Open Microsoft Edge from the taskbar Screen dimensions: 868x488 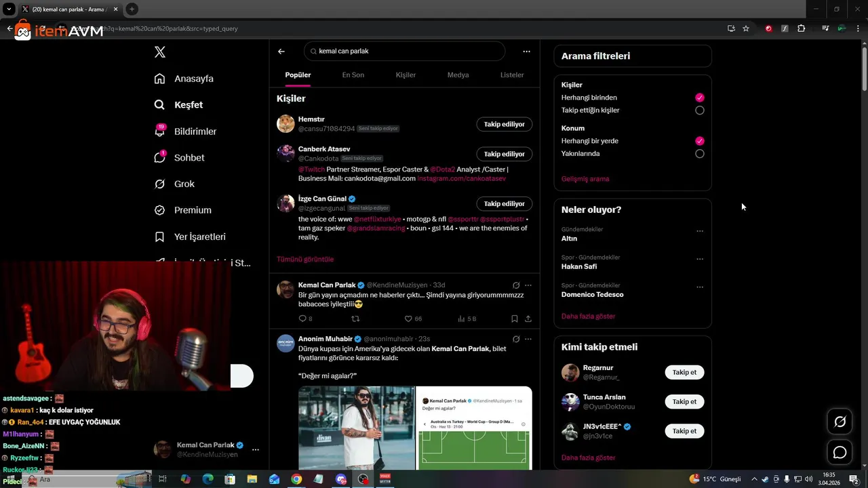point(208,479)
